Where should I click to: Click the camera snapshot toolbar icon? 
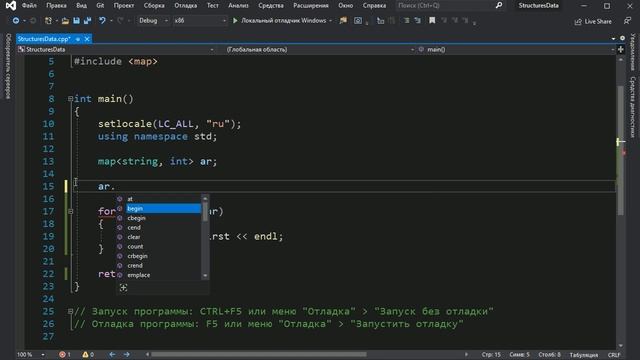pos(358,20)
